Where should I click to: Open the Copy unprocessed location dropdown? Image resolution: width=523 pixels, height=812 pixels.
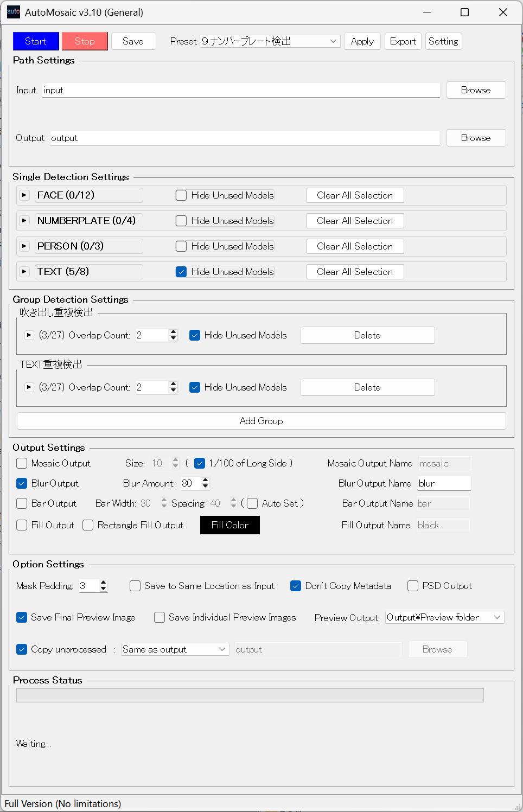221,649
